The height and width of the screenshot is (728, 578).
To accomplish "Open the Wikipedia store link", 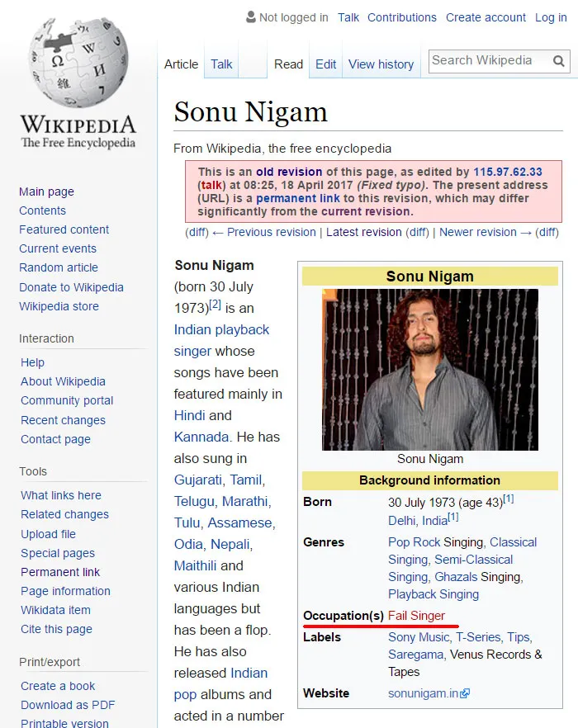I will point(59,306).
